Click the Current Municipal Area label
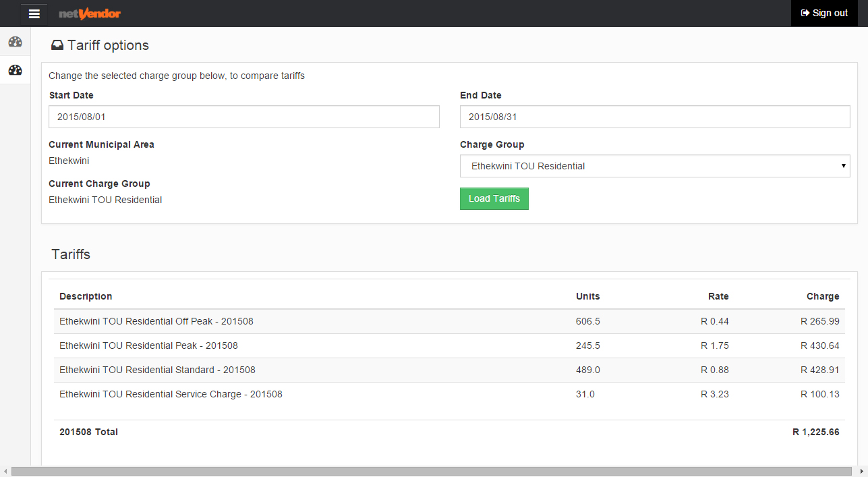Viewport: 868px width, 477px height. (101, 144)
